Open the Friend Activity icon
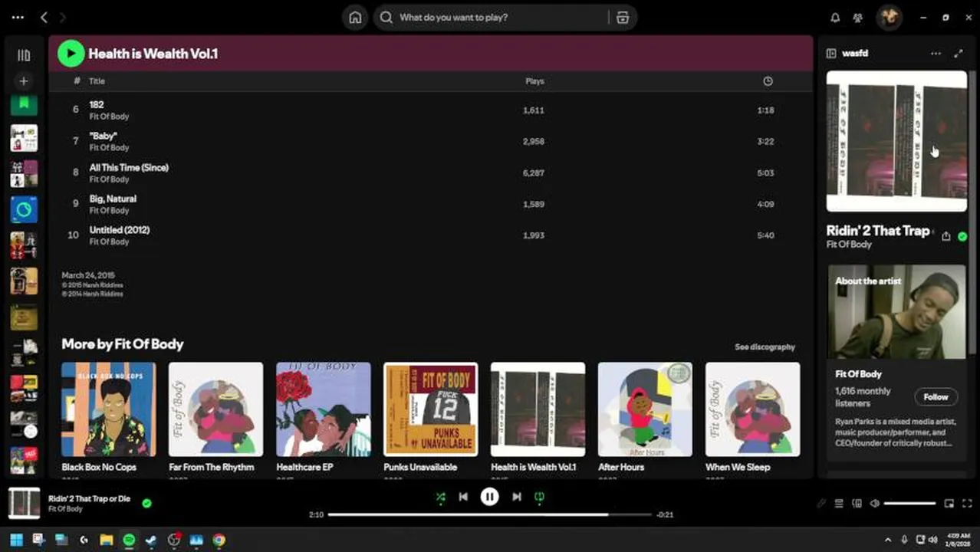The image size is (980, 552). click(858, 18)
